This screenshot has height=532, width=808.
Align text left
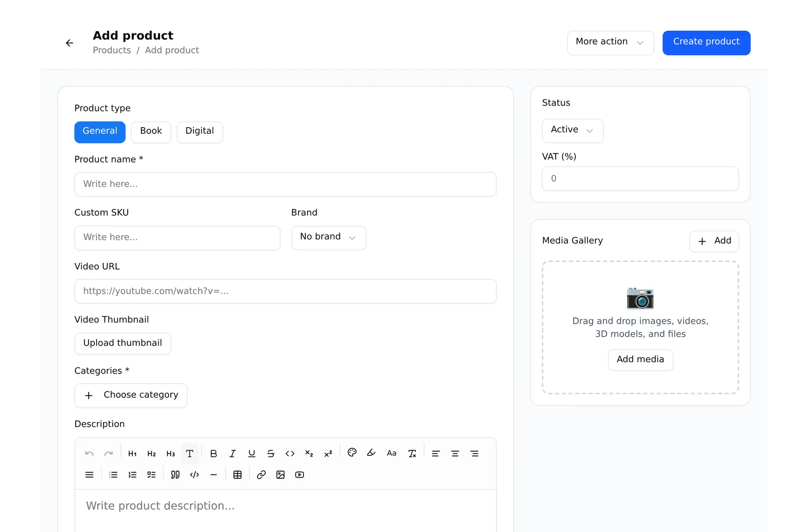point(436,454)
